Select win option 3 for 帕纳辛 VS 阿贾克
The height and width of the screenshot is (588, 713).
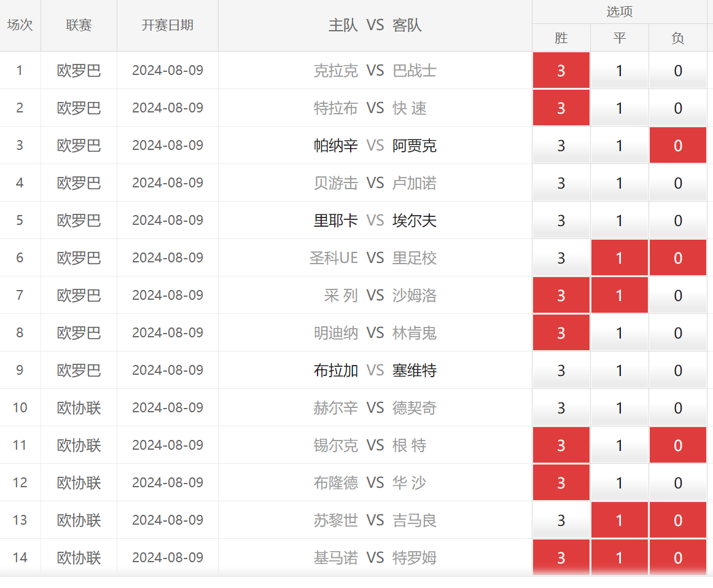tap(561, 145)
